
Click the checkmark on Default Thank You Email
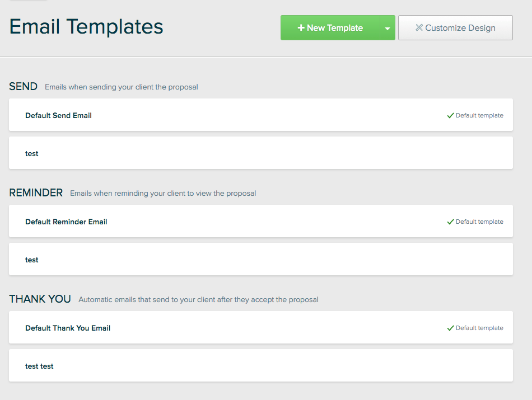(450, 328)
